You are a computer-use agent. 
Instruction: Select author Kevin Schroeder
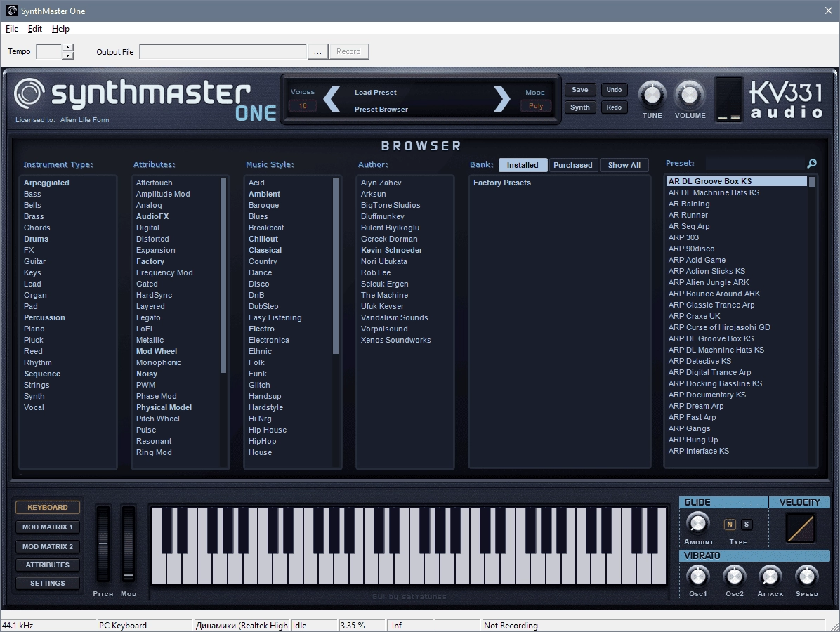[392, 250]
